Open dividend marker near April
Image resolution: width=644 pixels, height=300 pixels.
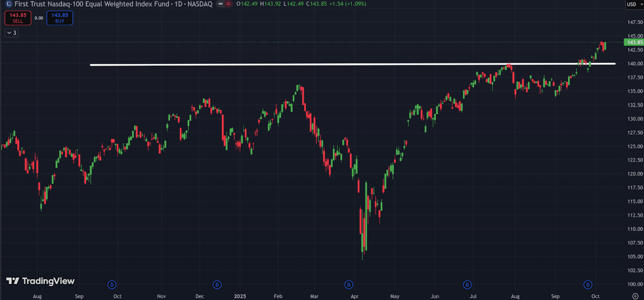[349, 284]
